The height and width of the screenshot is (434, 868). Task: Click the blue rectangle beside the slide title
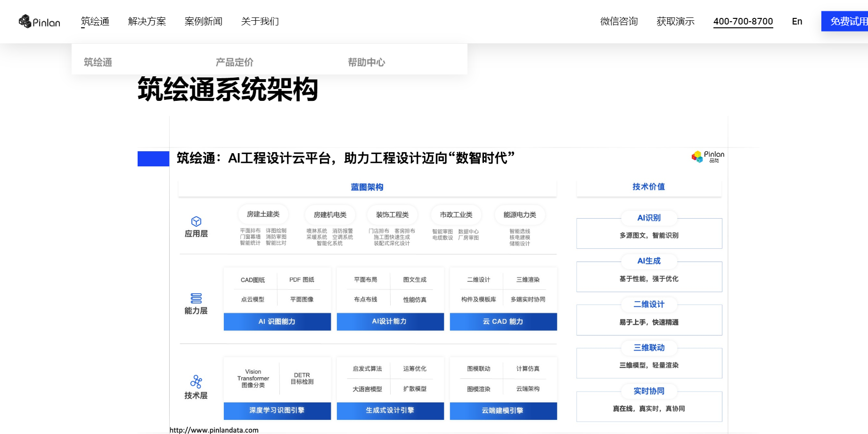pyautogui.click(x=153, y=159)
